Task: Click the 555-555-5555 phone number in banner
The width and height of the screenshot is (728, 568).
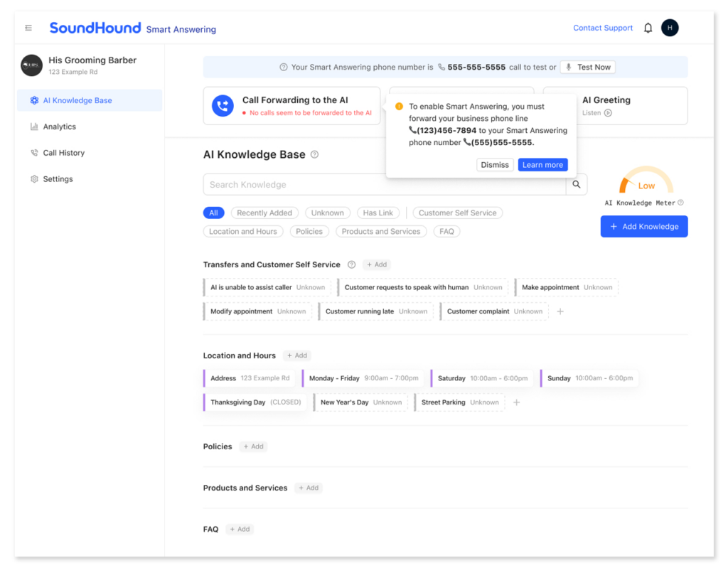Action: click(x=476, y=68)
